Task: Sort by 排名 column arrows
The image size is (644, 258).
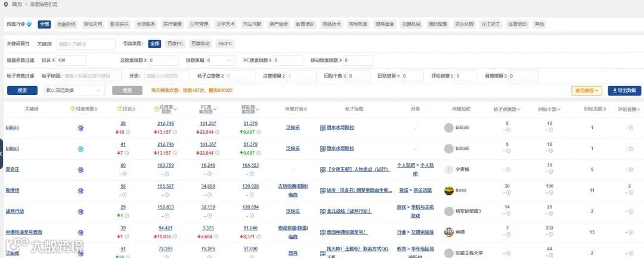Action: pyautogui.click(x=134, y=109)
